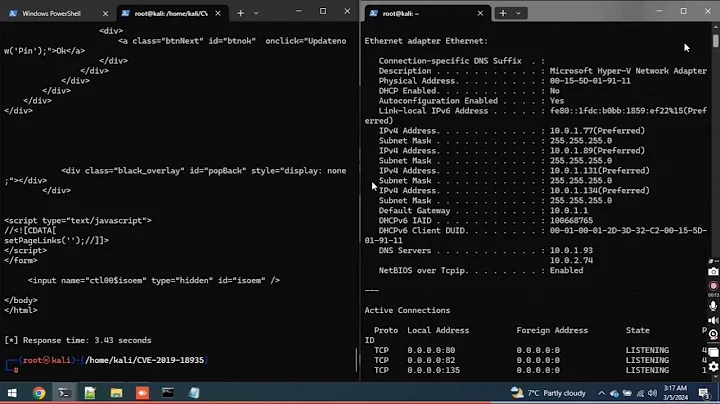Click the DNS server 10.0.1.93

571,251
